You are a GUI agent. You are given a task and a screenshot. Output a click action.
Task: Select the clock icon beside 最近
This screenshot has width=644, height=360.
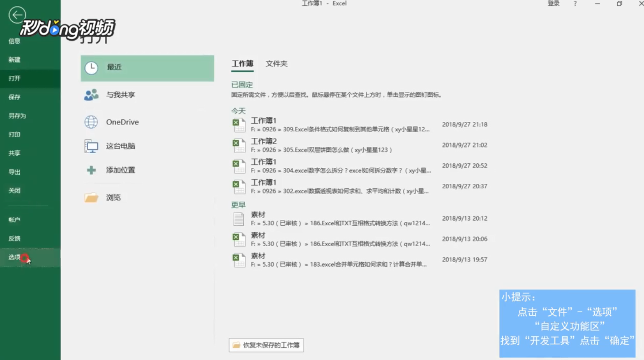(x=91, y=68)
